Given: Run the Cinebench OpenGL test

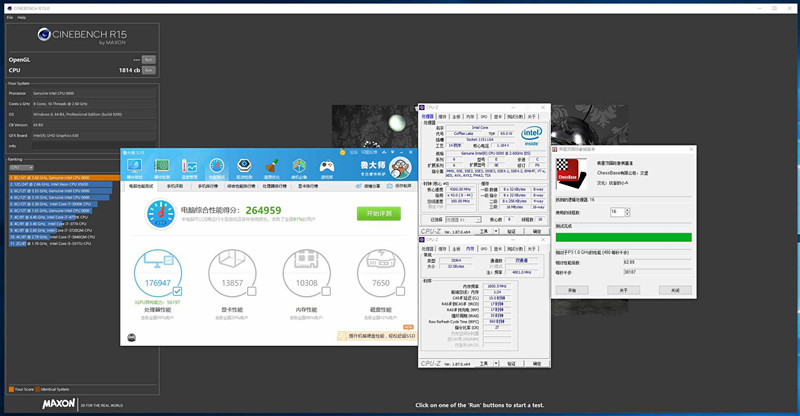Looking at the screenshot, I should coord(148,60).
